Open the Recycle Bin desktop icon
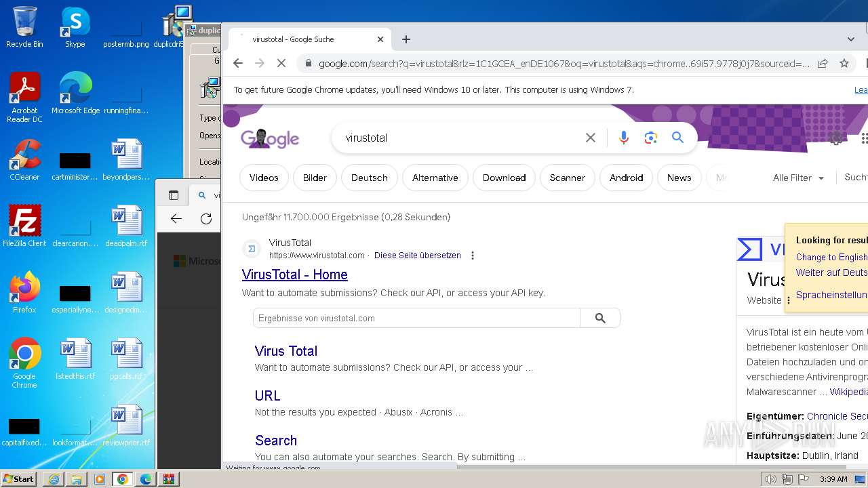This screenshot has height=488, width=868. pos(24,27)
